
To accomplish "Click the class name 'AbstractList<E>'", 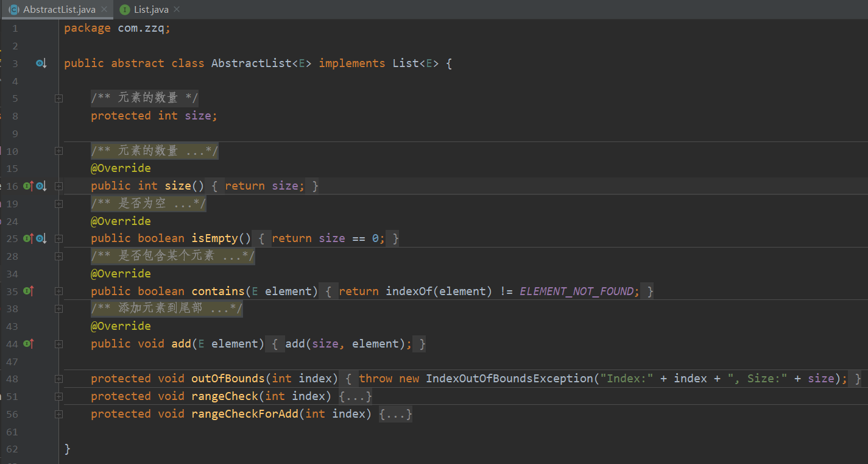I will point(261,63).
